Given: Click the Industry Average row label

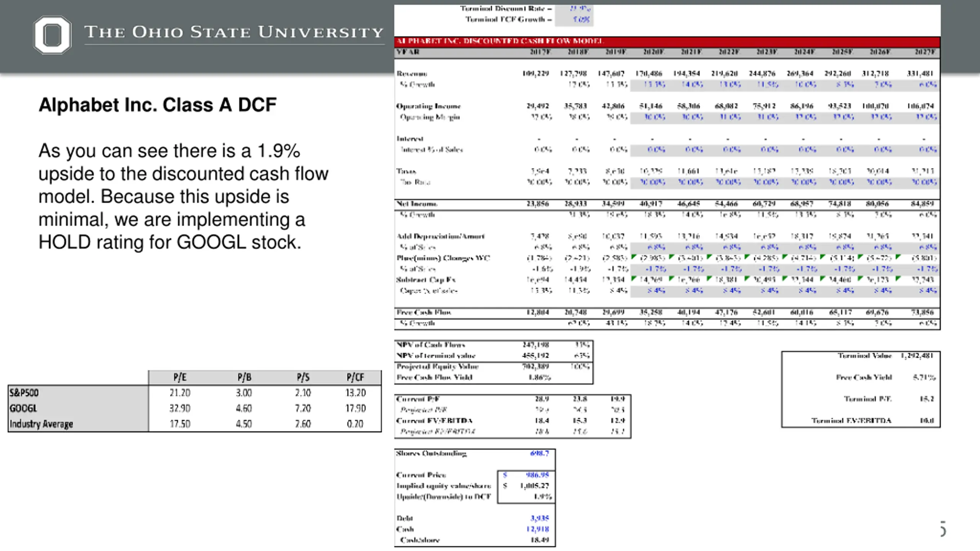Looking at the screenshot, I should coord(41,424).
